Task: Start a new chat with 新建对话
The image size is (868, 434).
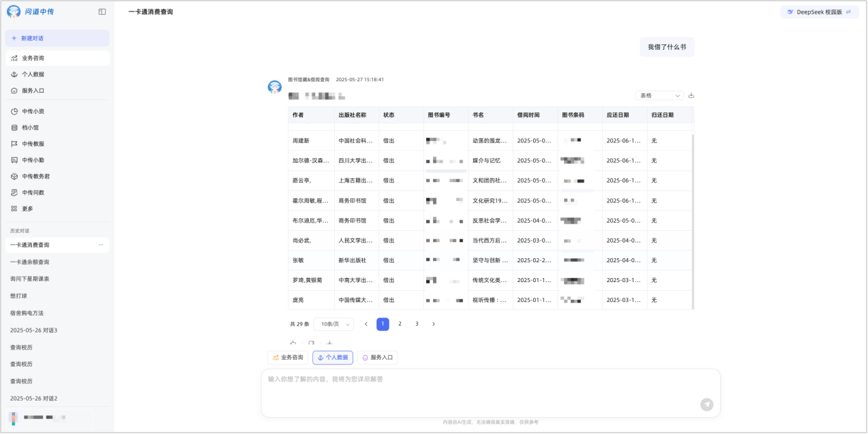Action: pyautogui.click(x=57, y=38)
